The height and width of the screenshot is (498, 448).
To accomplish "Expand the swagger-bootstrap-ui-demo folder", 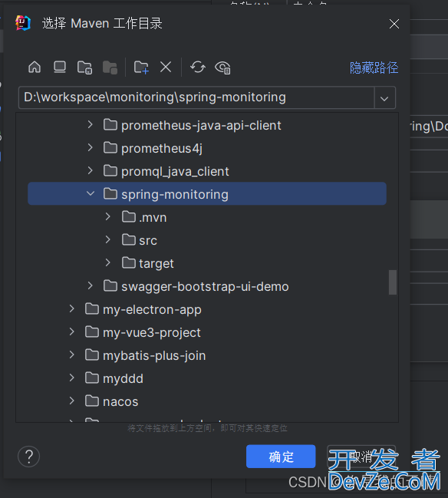I will point(91,286).
